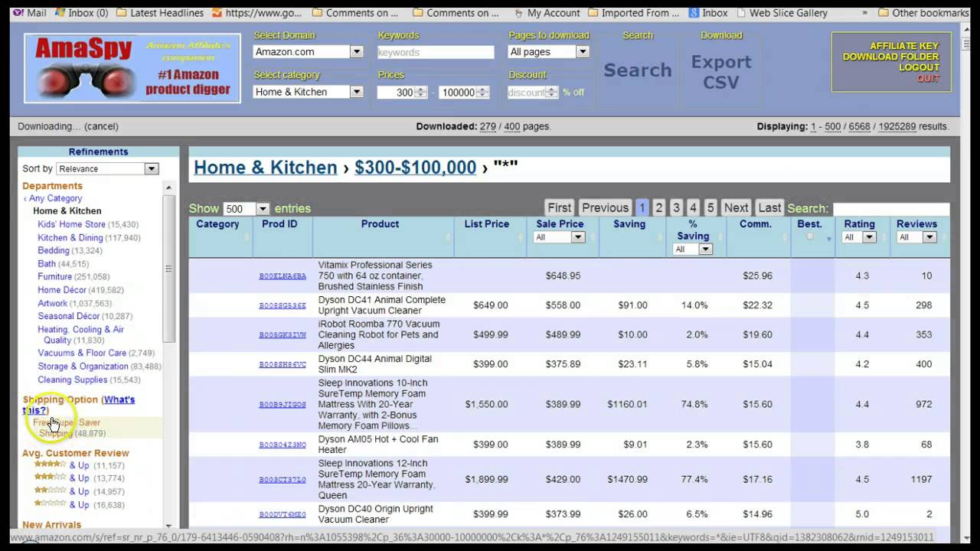Open product ID B003CT37L0 link
This screenshot has width=980, height=551.
(283, 480)
